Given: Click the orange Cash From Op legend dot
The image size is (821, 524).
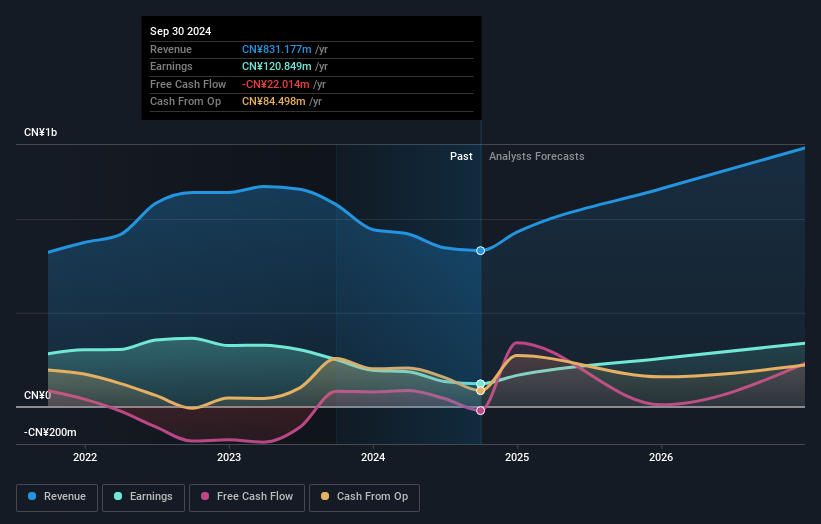Looking at the screenshot, I should pos(325,496).
